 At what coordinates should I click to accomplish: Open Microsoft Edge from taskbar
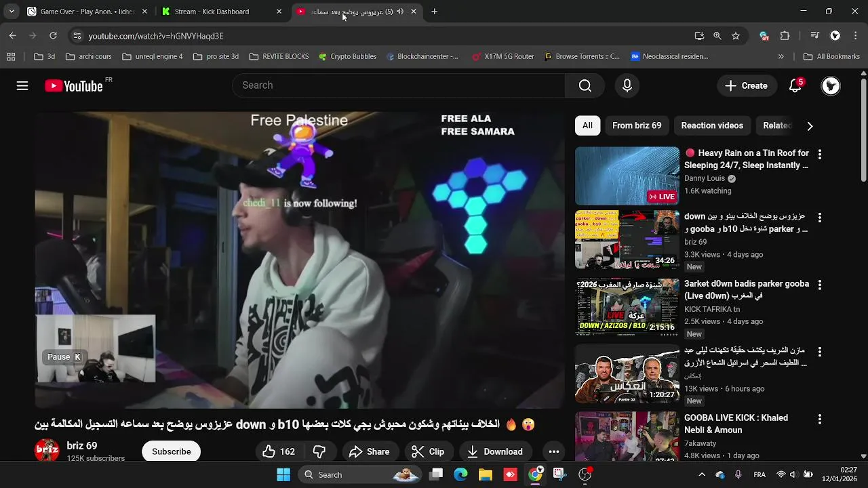(x=460, y=475)
